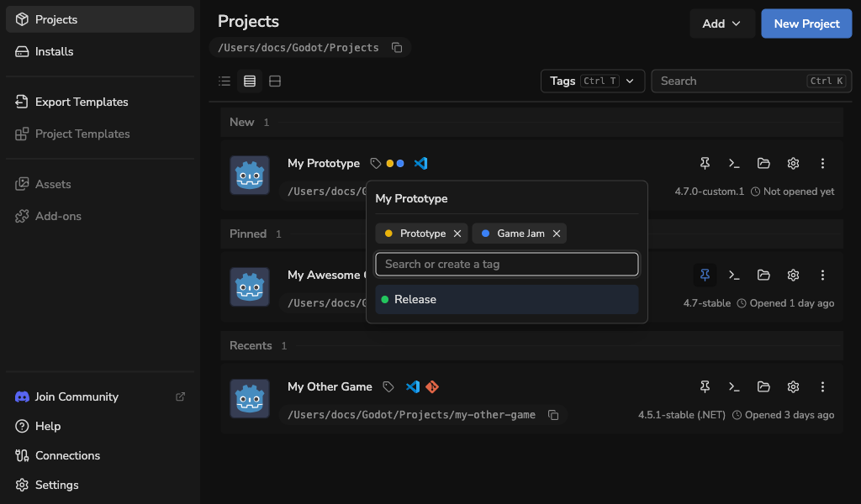
Task: Open folder of My Awesome project
Action: [x=763, y=276]
